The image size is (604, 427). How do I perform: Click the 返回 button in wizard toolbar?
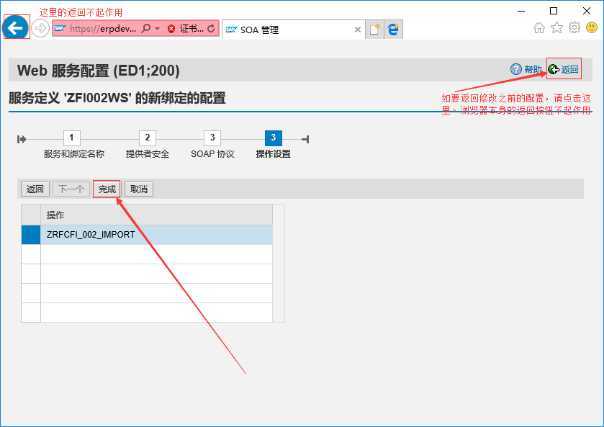pyautogui.click(x=35, y=189)
